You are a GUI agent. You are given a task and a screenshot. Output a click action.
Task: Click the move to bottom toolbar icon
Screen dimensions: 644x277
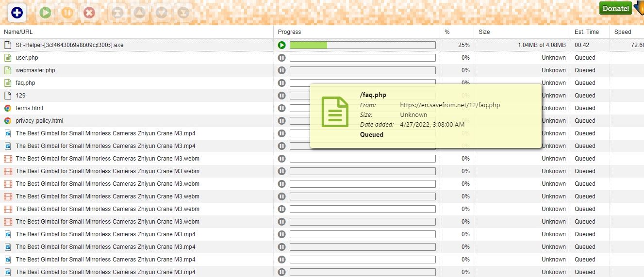pos(183,13)
